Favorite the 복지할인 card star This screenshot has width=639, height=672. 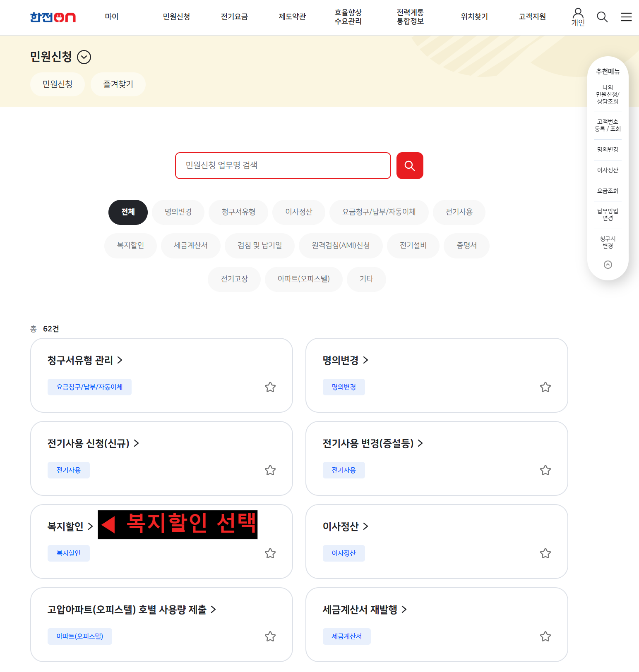pyautogui.click(x=270, y=553)
